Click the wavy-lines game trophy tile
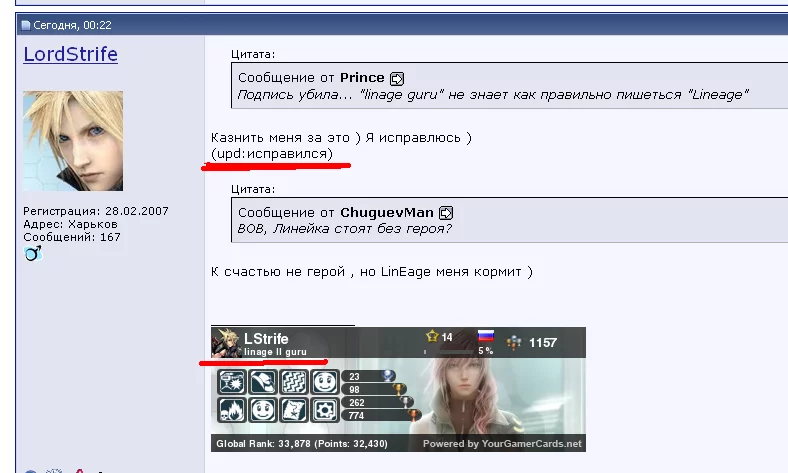Screen dimensions: 788x473 click(x=294, y=382)
